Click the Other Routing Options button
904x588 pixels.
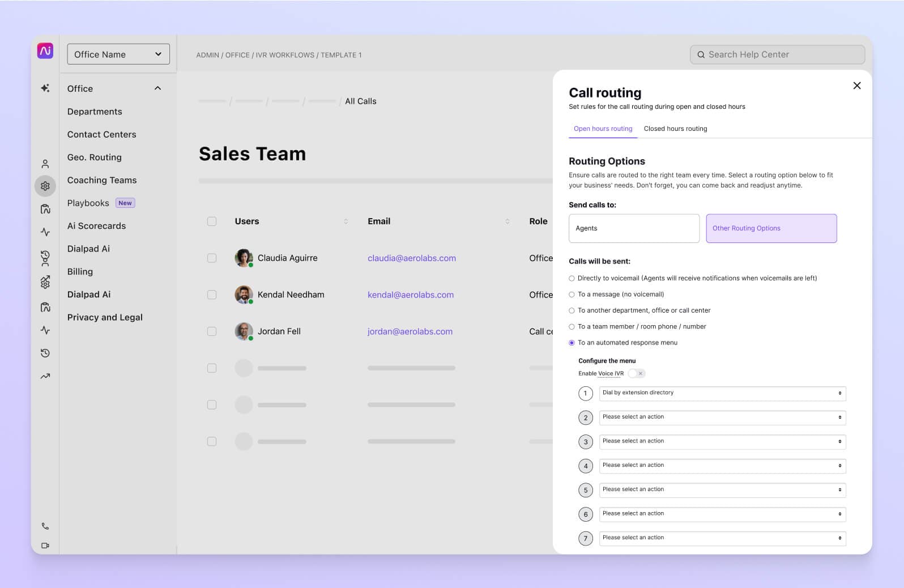pos(771,228)
